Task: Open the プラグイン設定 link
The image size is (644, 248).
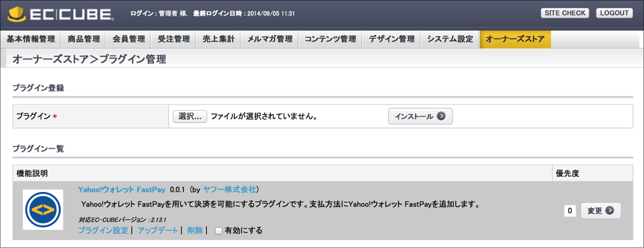Action: [x=103, y=231]
